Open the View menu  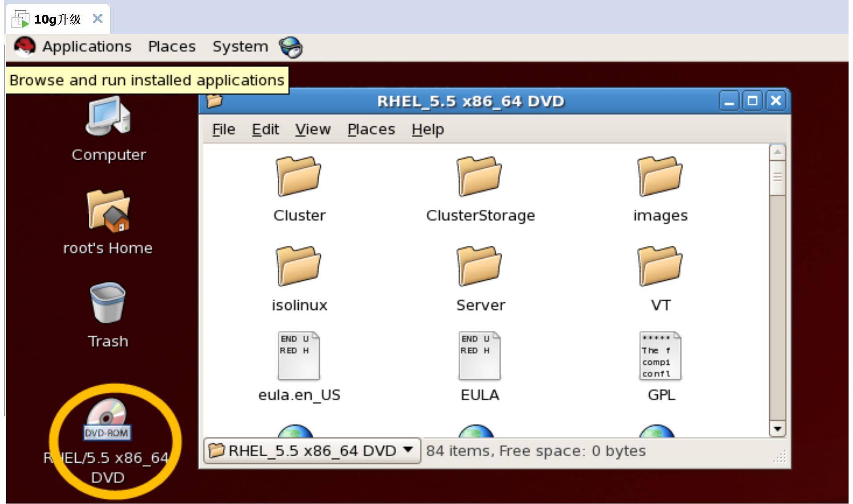[x=313, y=130]
